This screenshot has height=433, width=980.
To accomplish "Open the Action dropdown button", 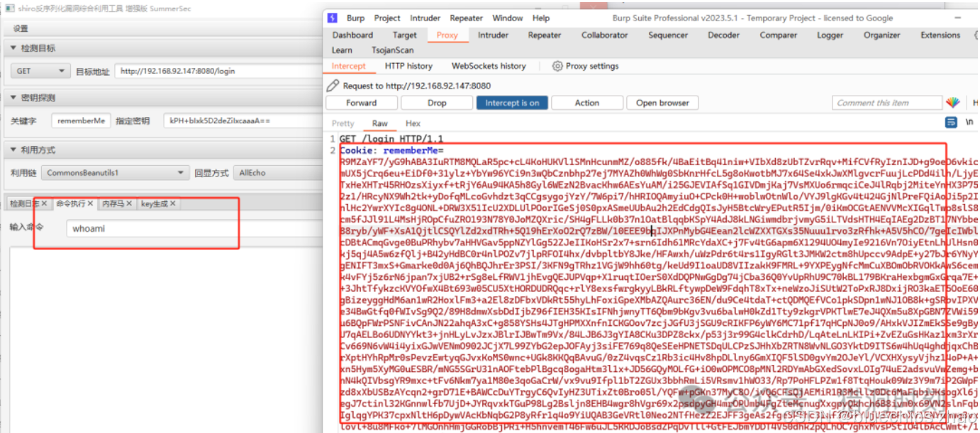I will pyautogui.click(x=587, y=103).
